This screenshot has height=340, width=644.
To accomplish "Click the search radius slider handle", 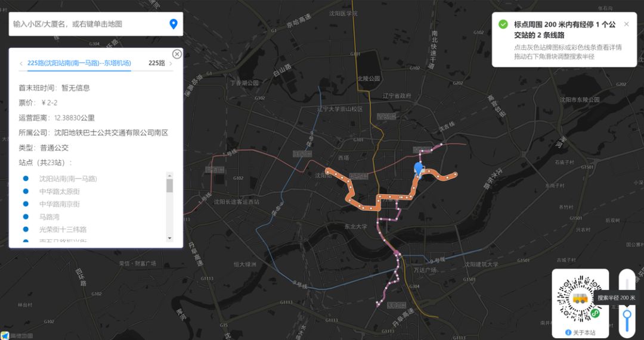I will tap(627, 315).
